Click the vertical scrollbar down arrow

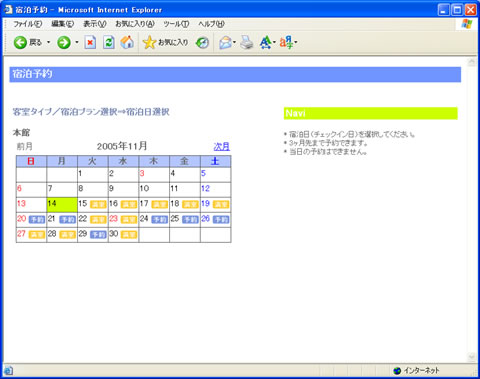tap(472, 357)
